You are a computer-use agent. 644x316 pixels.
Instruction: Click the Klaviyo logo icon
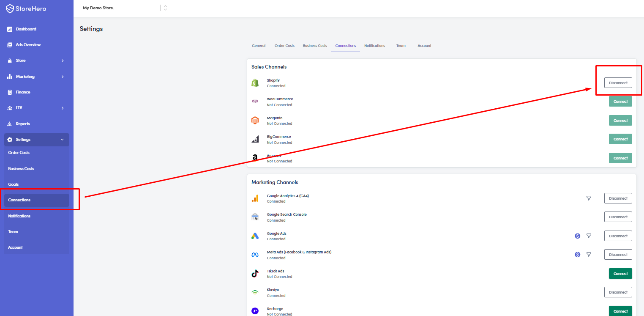pyautogui.click(x=255, y=292)
